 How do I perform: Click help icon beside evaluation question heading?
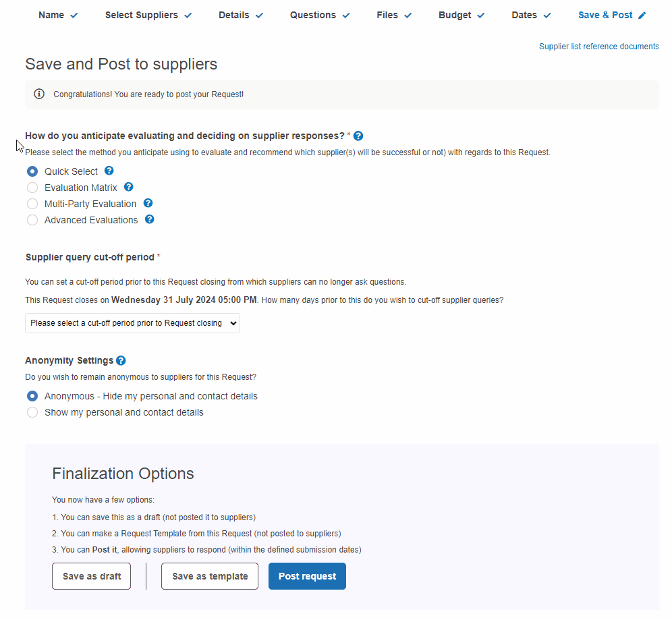point(358,136)
